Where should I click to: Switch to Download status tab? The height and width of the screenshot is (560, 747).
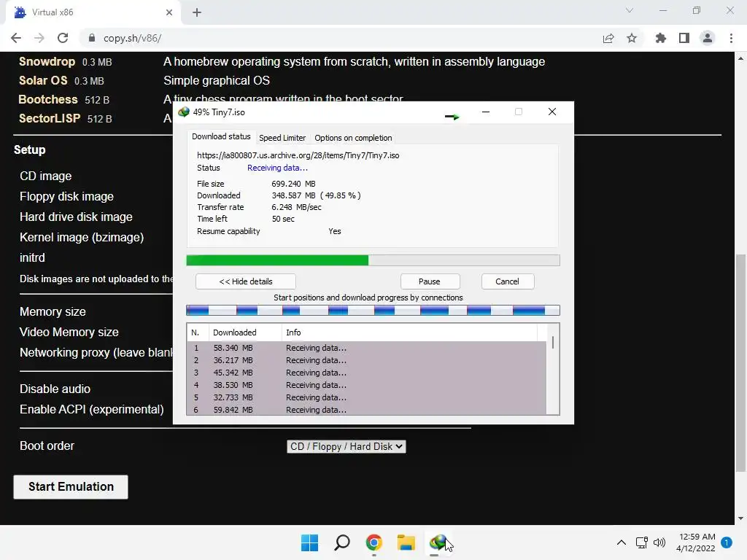pyautogui.click(x=221, y=136)
